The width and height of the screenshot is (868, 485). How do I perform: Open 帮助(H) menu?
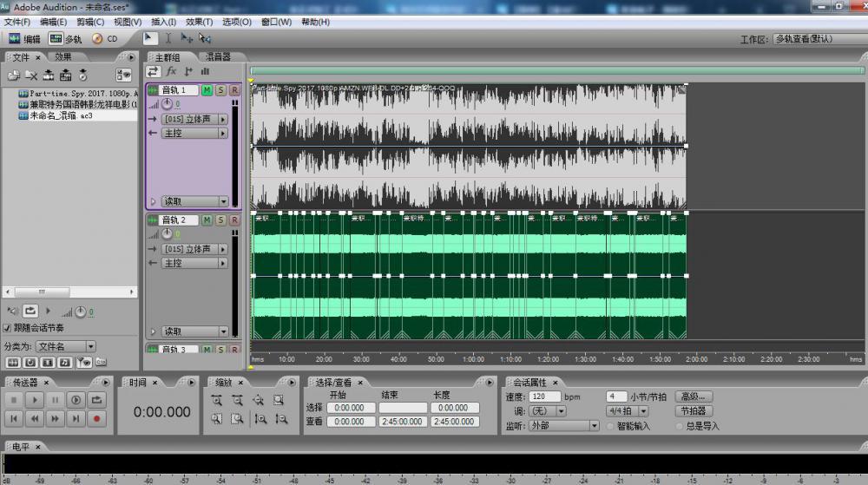coord(316,22)
